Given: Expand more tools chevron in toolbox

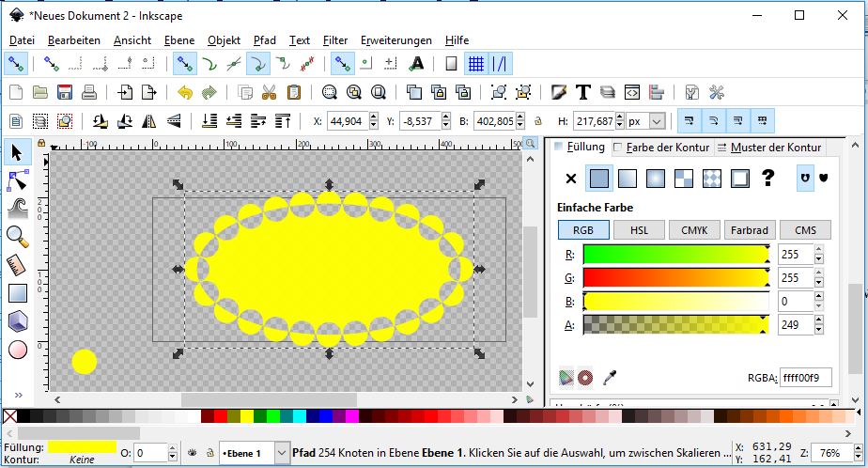Looking at the screenshot, I should [18, 395].
